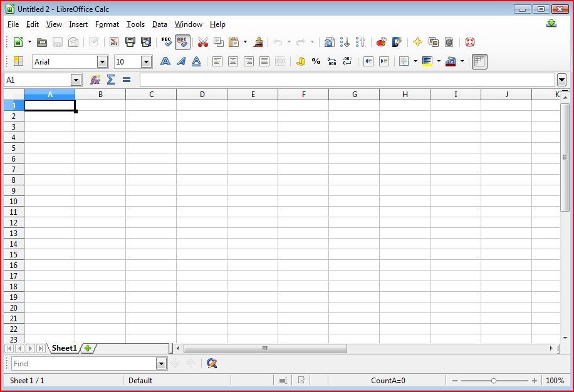Click the zoom slider handle in the status bar
Viewport: 574px width, 392px height.
[x=494, y=380]
